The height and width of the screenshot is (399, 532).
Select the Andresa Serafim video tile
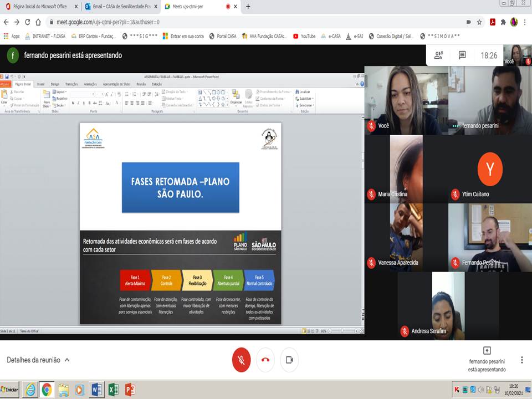click(x=448, y=306)
